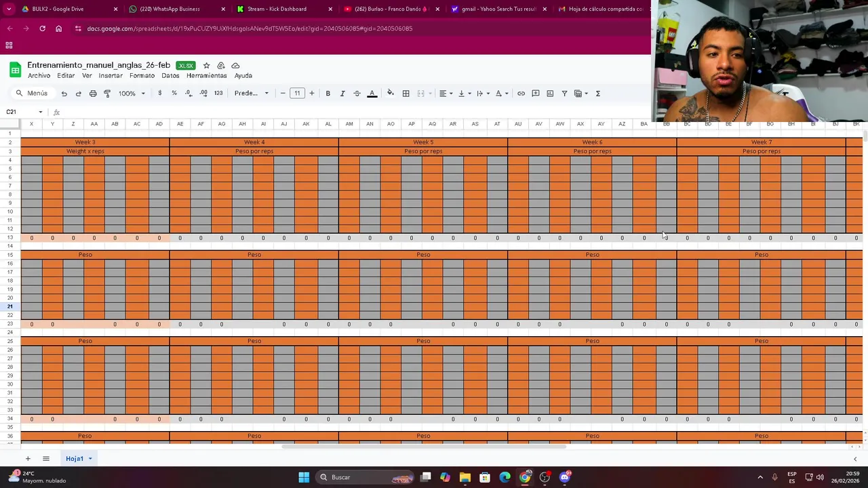Print the spreadsheet using the printer icon
The image size is (868, 488).
pyautogui.click(x=93, y=94)
